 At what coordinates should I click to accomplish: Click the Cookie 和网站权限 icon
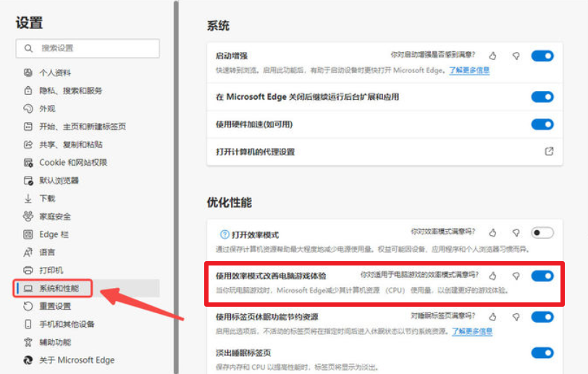coord(28,162)
